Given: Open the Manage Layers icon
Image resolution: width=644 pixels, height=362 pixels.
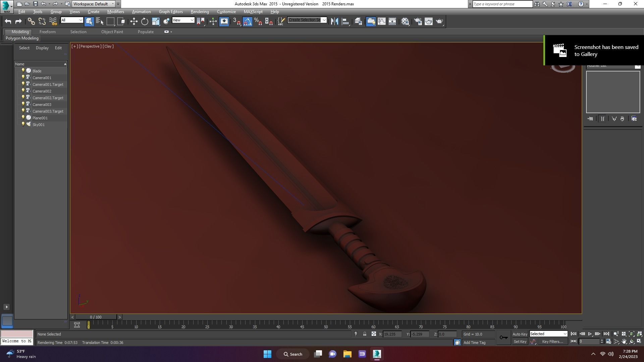Looking at the screenshot, I should point(358,21).
